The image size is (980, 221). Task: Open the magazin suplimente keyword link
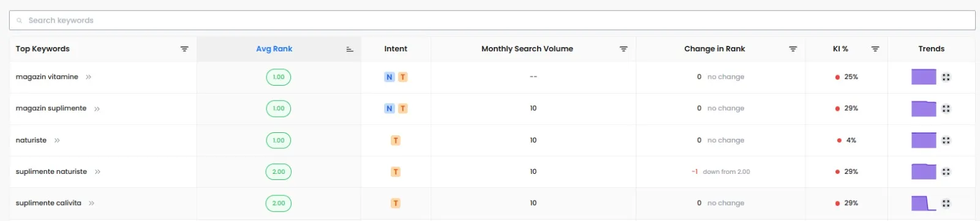(x=51, y=108)
